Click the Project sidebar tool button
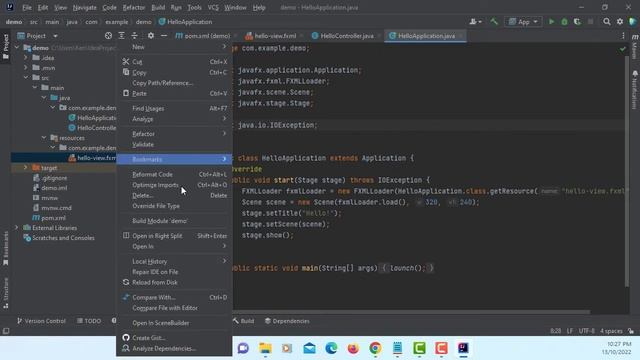The image size is (640, 360). 6,46
